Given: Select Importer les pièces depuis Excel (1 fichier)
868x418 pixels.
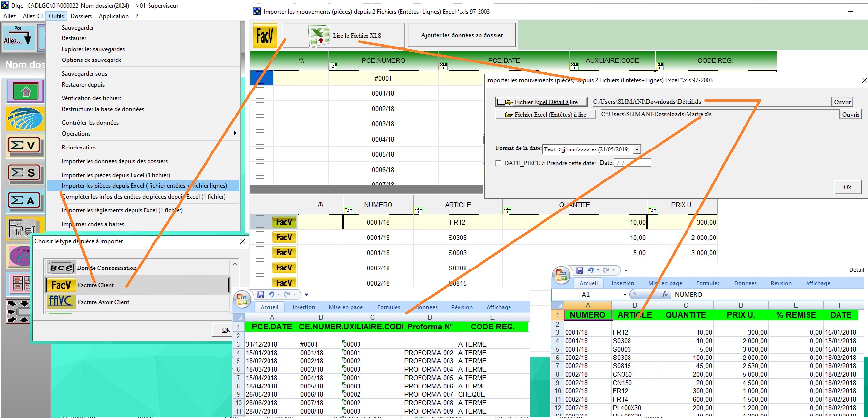Looking at the screenshot, I should click(116, 175).
